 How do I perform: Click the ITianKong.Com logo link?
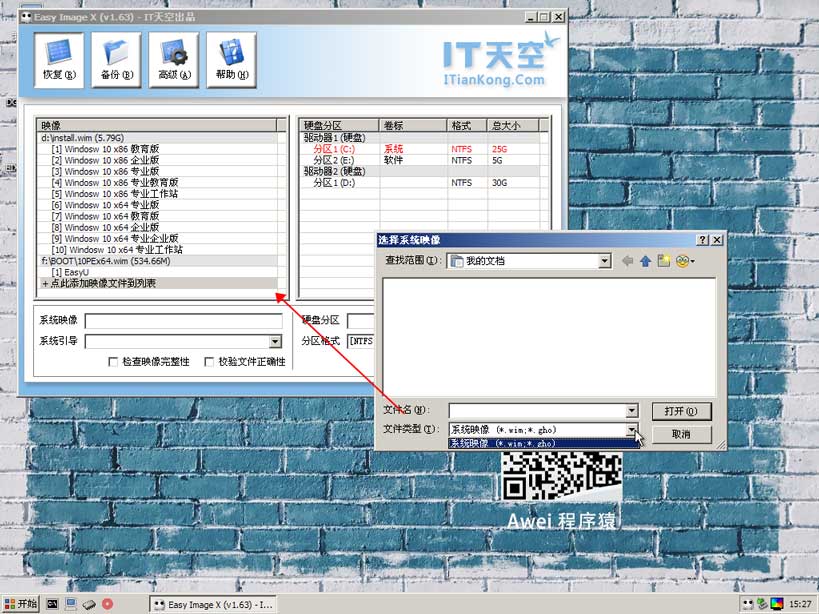[494, 79]
